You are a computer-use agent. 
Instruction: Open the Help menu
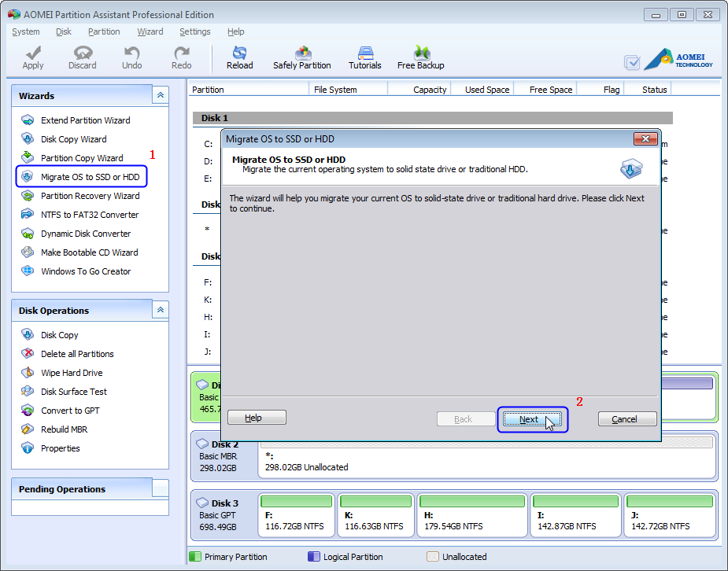pyautogui.click(x=236, y=31)
